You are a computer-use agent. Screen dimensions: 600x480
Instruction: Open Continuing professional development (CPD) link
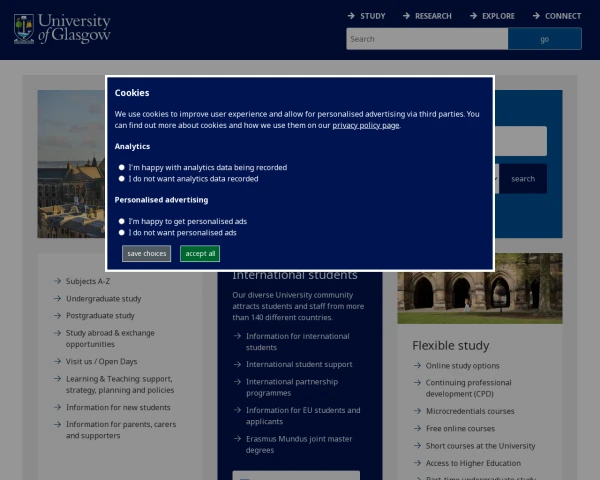tap(469, 388)
